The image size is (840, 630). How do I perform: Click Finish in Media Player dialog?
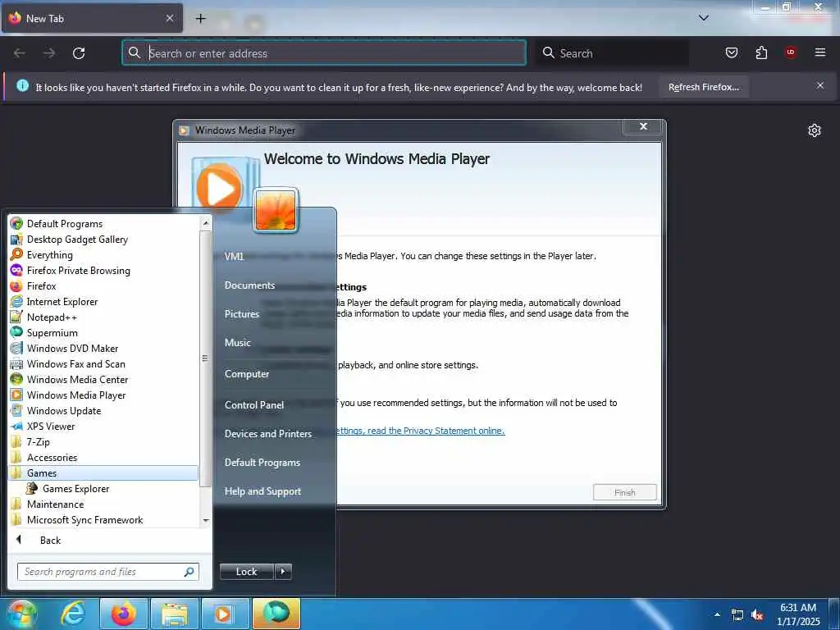[624, 492]
